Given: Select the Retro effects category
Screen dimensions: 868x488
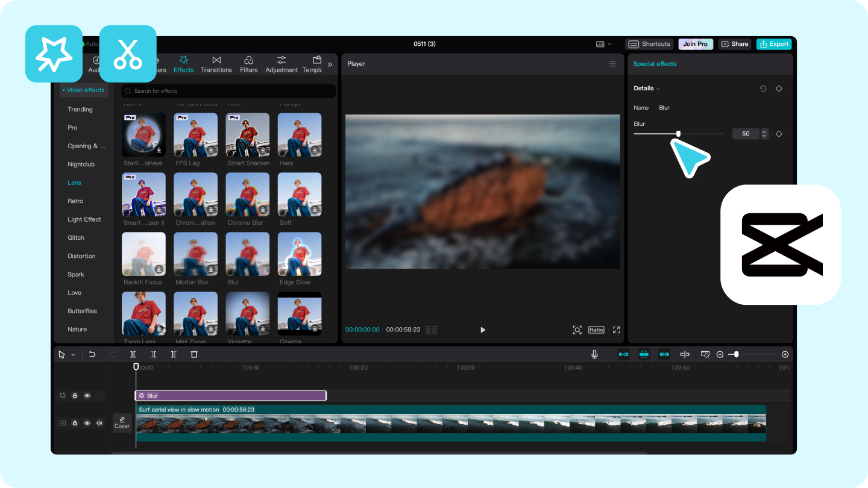Looking at the screenshot, I should point(75,201).
